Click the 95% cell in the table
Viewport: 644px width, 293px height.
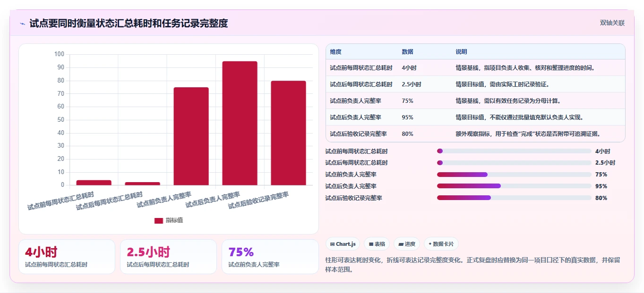(x=407, y=117)
